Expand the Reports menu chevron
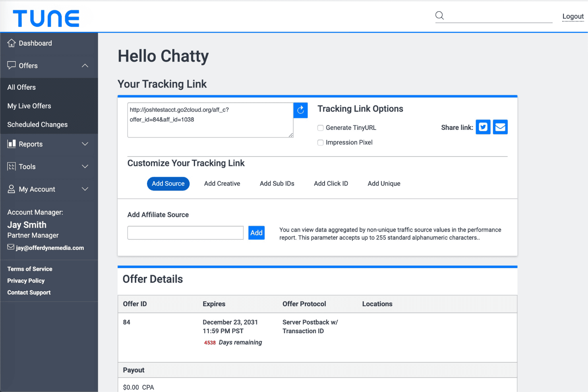 click(x=85, y=144)
